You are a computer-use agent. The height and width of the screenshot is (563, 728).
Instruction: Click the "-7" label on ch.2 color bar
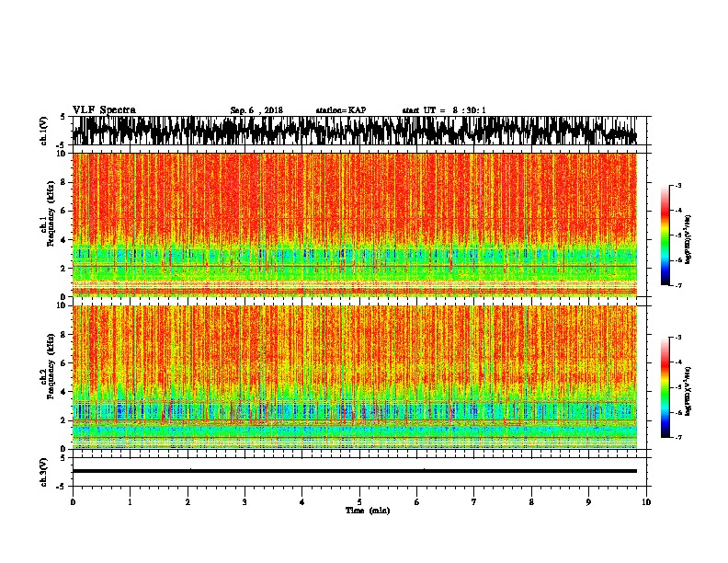point(677,437)
